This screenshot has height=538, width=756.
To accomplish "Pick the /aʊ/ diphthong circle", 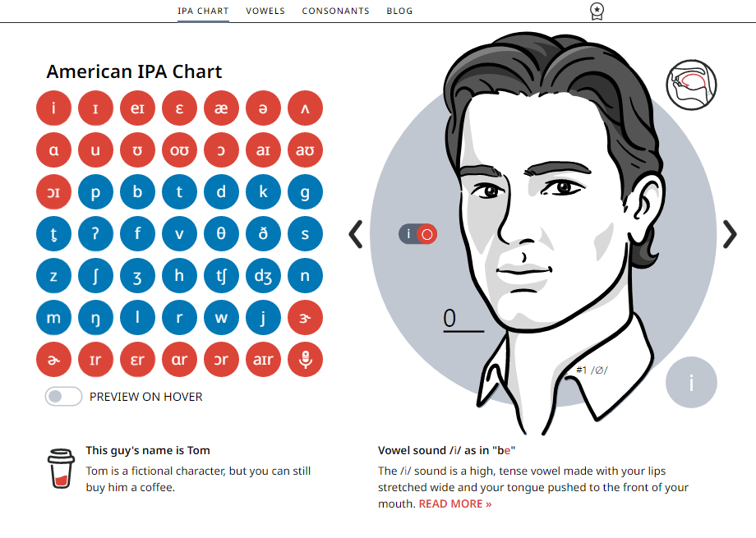I will [305, 150].
